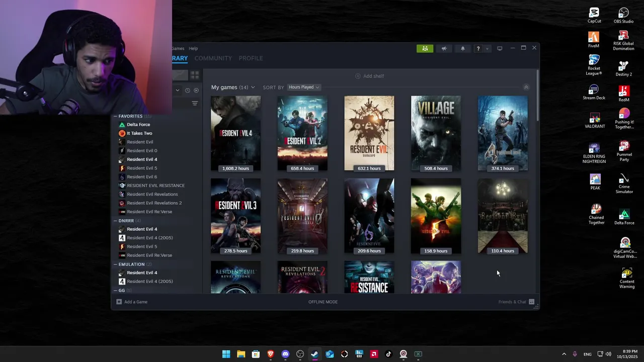The height and width of the screenshot is (362, 644).
Task: Collapse the EMULATION category
Action: click(115, 264)
